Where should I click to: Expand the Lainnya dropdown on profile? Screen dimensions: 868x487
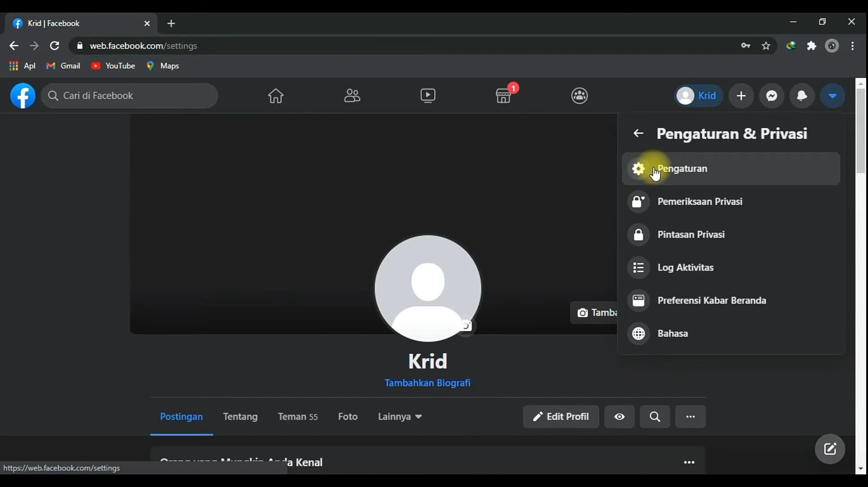(x=399, y=416)
